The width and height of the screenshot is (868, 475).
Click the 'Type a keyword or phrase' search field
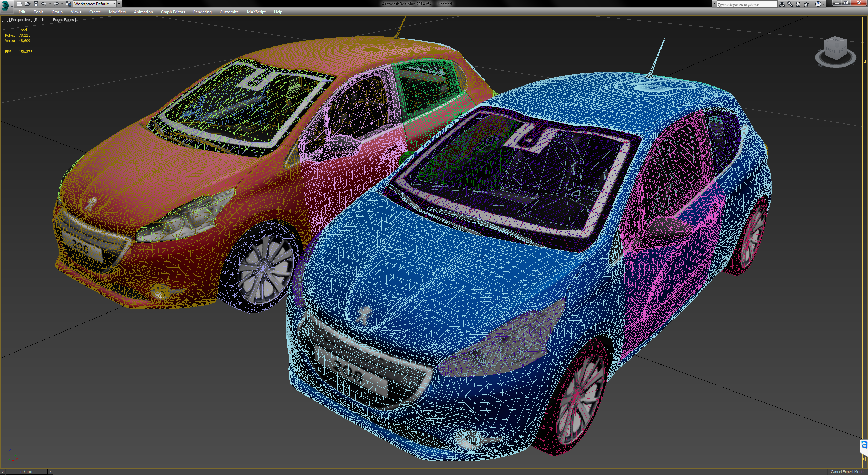(746, 4)
